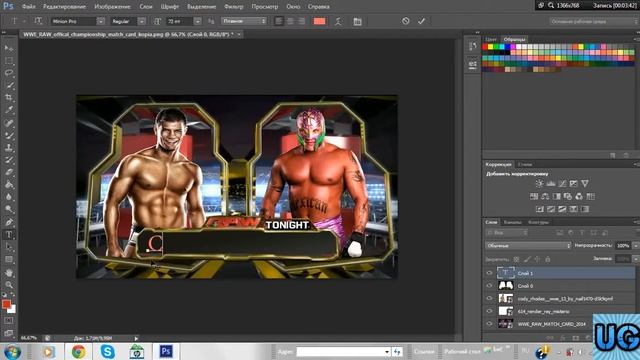Screen dimensions: 640x360
Task: Add Levels adjustment layer
Action: 551,184
